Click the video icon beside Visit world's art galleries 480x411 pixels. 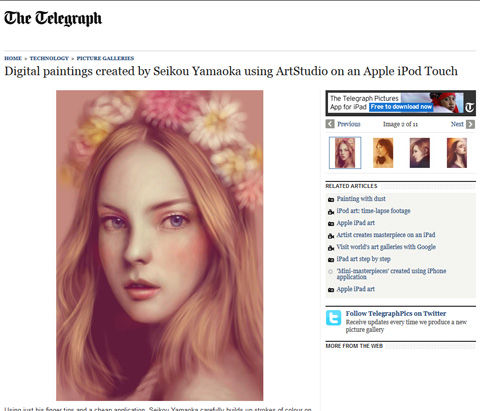coord(331,248)
